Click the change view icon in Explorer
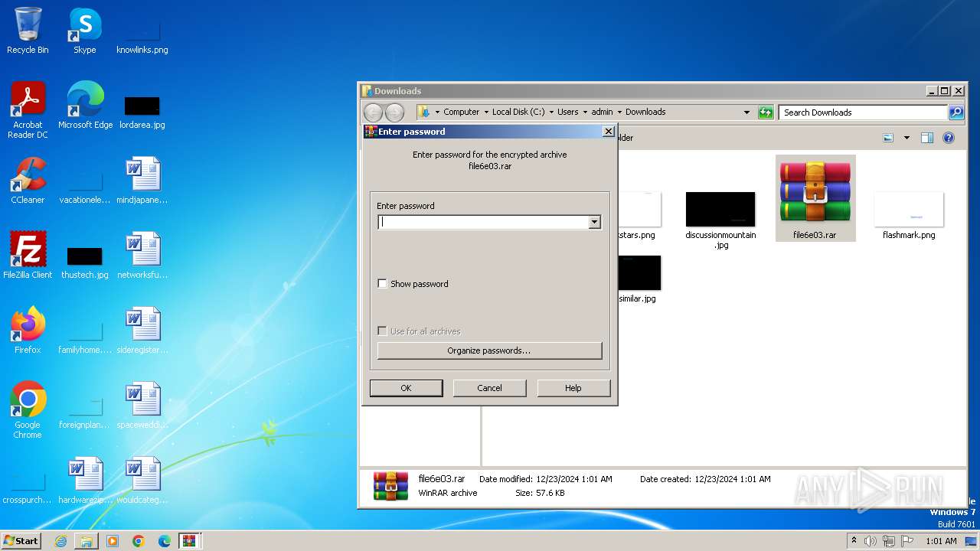This screenshot has height=551, width=980. pyautogui.click(x=888, y=138)
